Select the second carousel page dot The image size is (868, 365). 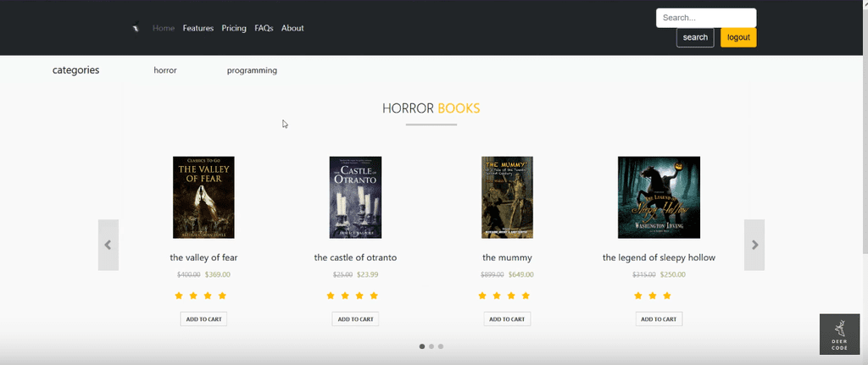click(x=431, y=346)
